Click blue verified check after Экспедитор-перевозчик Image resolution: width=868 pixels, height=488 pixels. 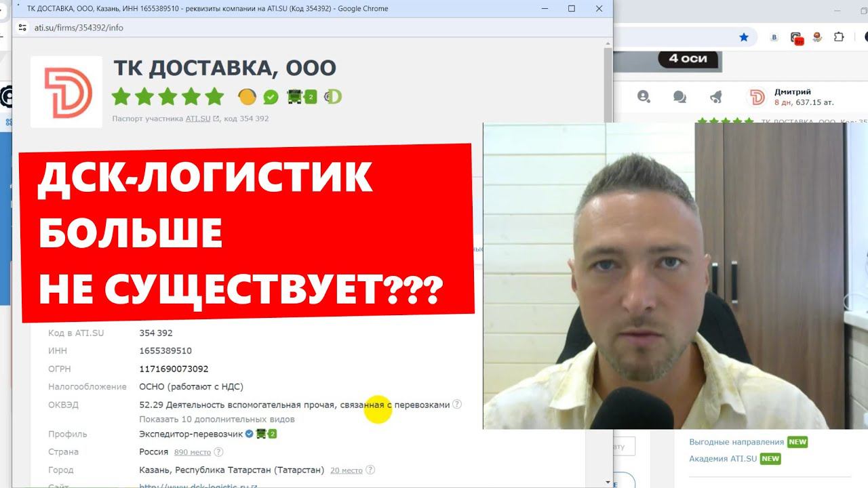coord(249,434)
